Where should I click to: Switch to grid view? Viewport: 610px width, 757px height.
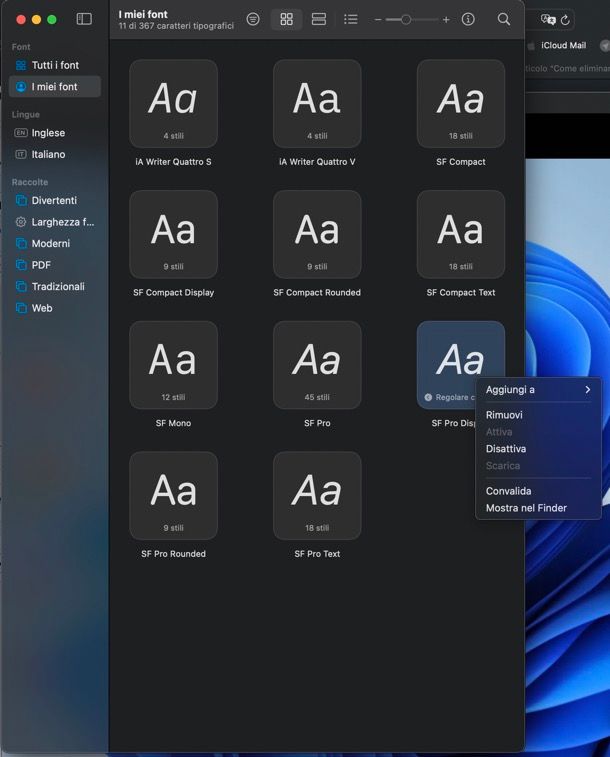pos(287,19)
